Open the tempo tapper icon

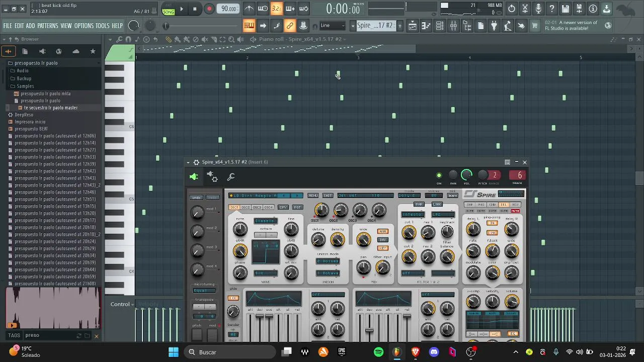(508, 26)
